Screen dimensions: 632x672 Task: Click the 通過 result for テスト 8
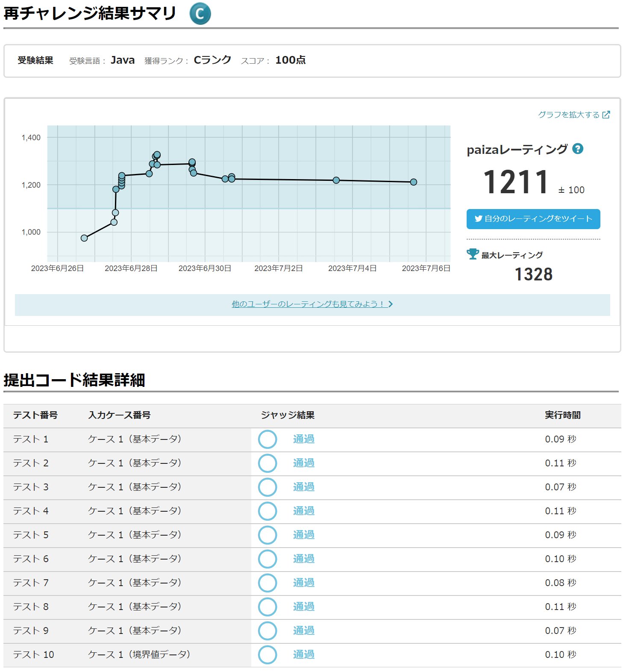[x=304, y=607]
